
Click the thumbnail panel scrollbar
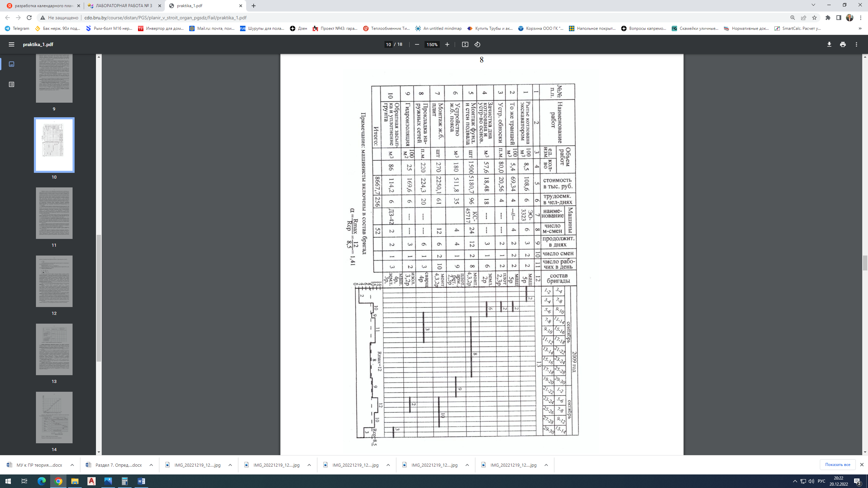pyautogui.click(x=99, y=298)
